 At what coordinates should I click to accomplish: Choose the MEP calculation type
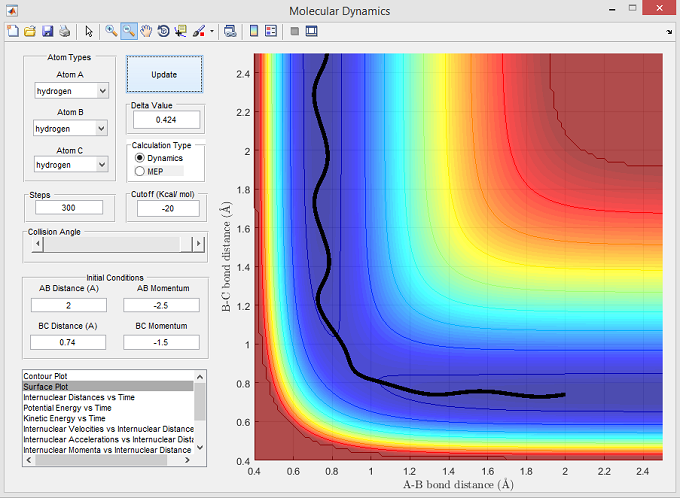click(x=140, y=171)
